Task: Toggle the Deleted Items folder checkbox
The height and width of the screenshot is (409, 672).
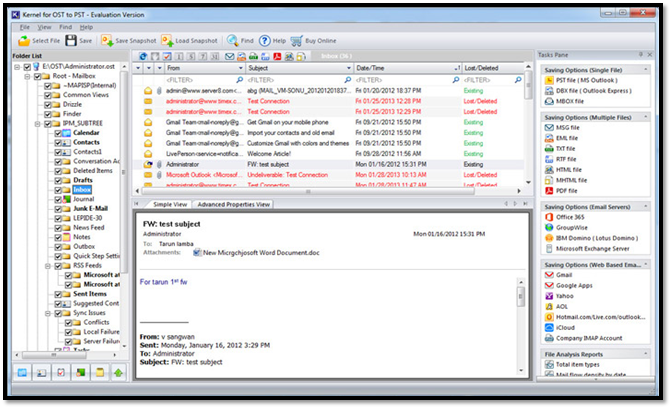Action: 58,171
